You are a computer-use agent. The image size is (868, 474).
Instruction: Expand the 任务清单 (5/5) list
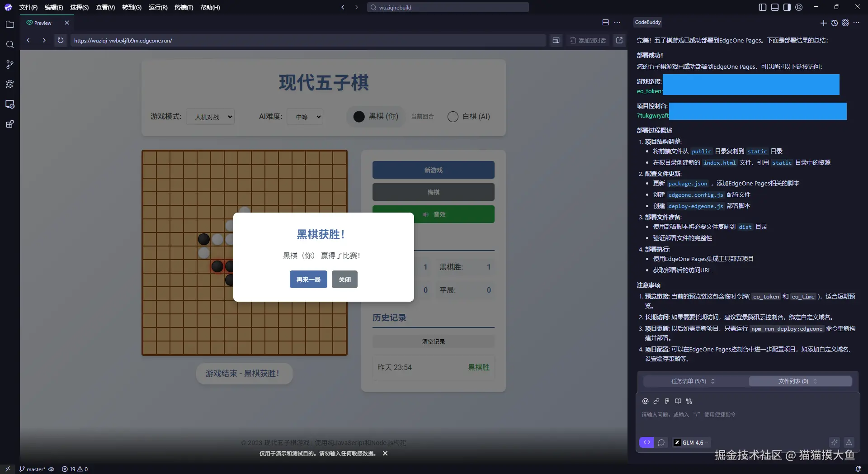point(693,381)
